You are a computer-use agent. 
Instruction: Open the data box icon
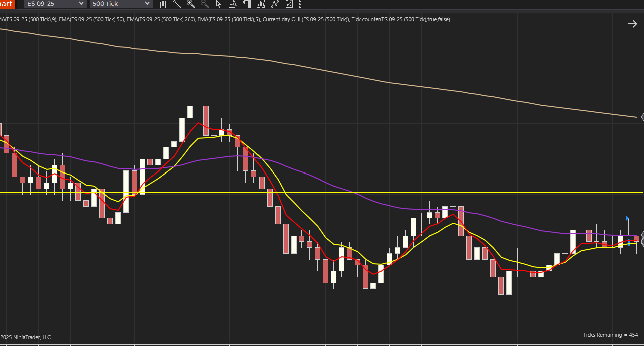click(233, 4)
